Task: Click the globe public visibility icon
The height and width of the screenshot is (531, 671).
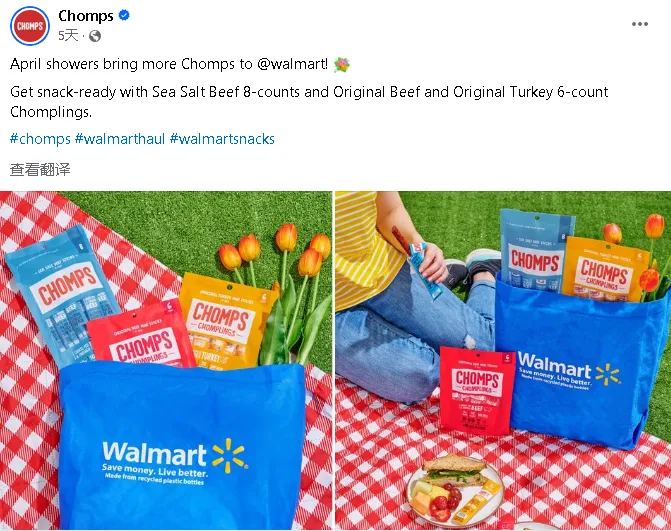Action: pos(95,36)
